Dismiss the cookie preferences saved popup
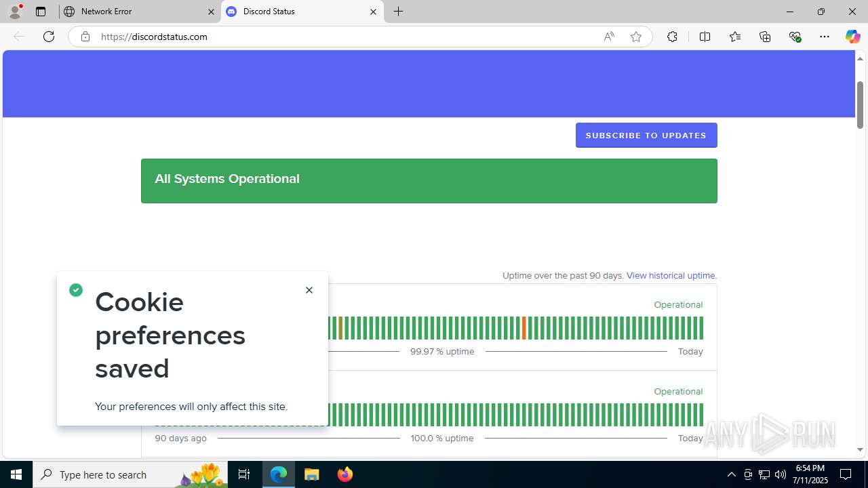 coord(309,290)
